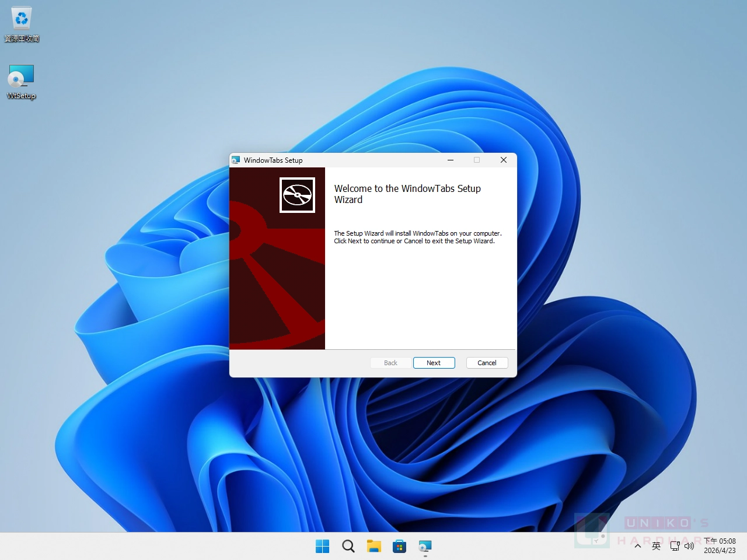This screenshot has height=560, width=747.
Task: Open the Windows Start menu
Action: pyautogui.click(x=322, y=546)
